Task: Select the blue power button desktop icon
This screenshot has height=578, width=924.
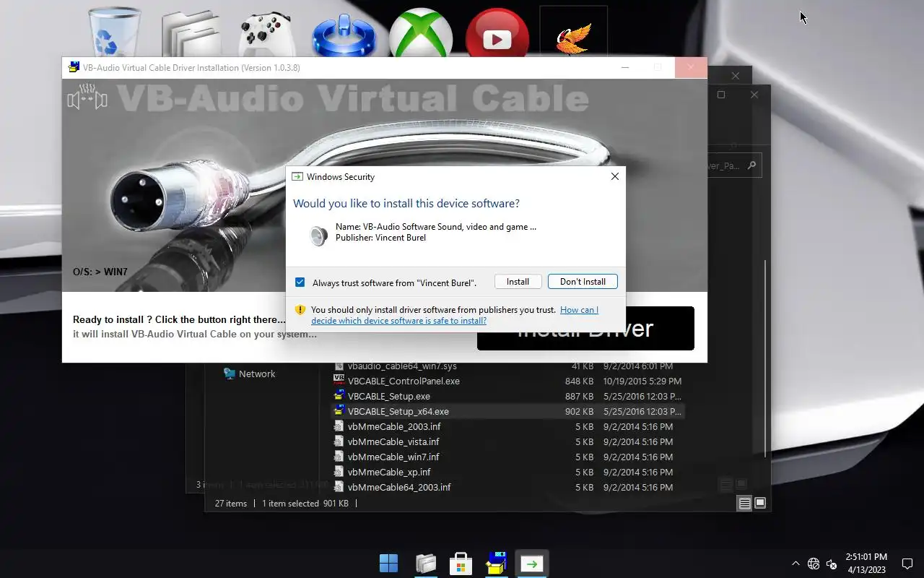Action: pos(344,35)
